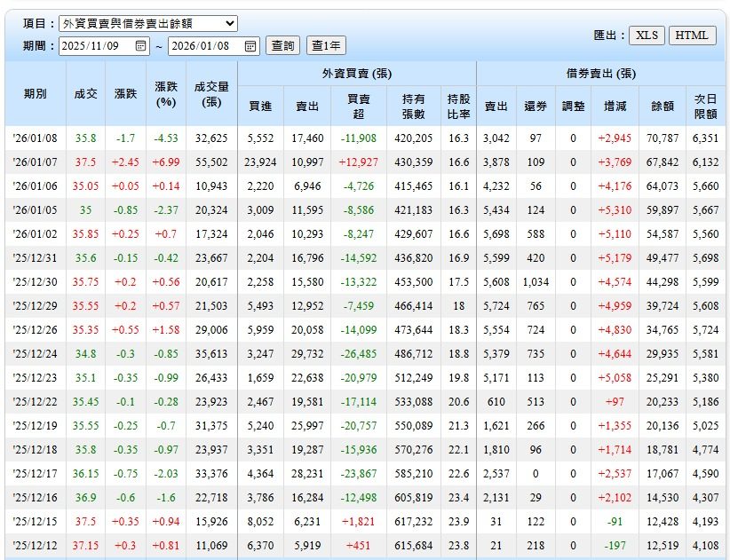Click the 買進 column header
The image size is (730, 560).
260,106
